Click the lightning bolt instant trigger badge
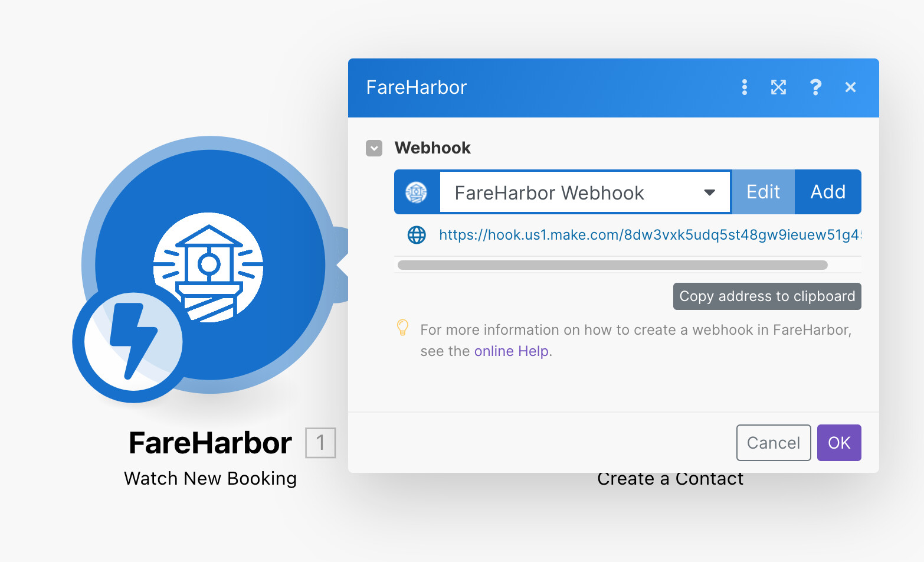 [133, 342]
